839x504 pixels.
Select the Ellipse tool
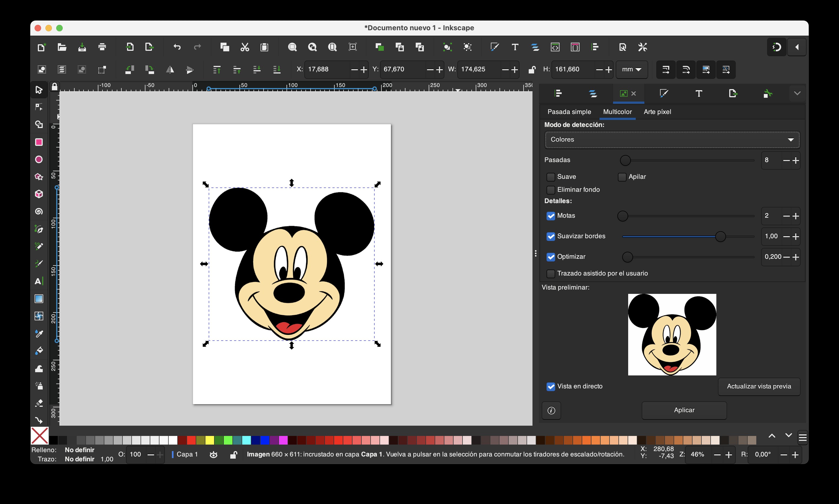point(39,159)
